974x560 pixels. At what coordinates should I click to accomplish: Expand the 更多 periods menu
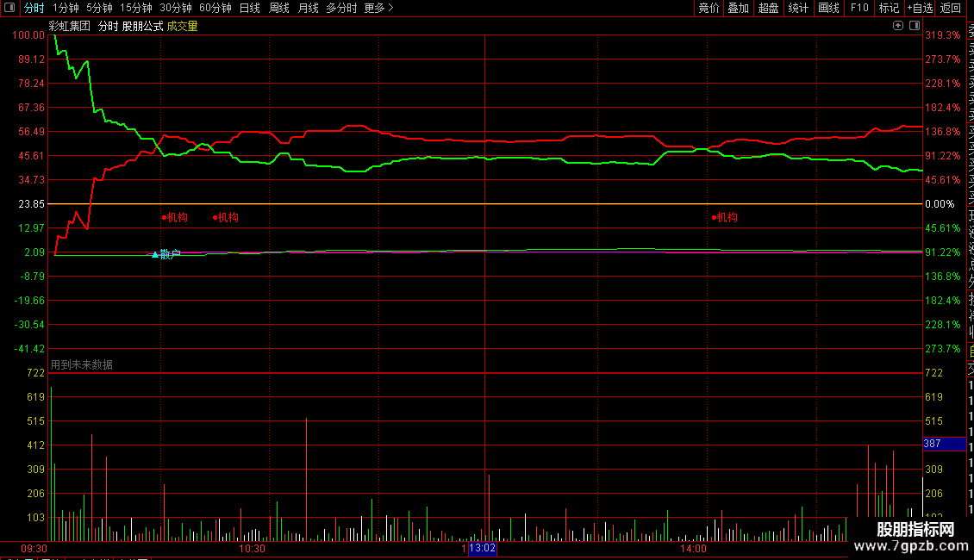pyautogui.click(x=379, y=8)
